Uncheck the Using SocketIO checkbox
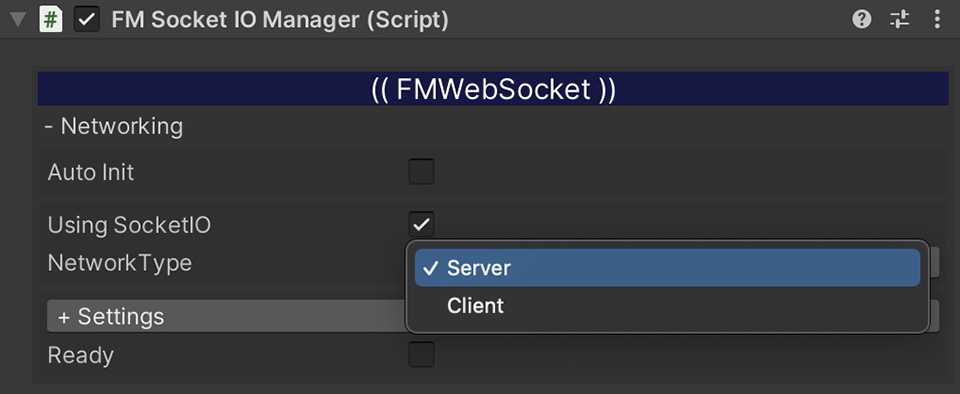 point(421,225)
